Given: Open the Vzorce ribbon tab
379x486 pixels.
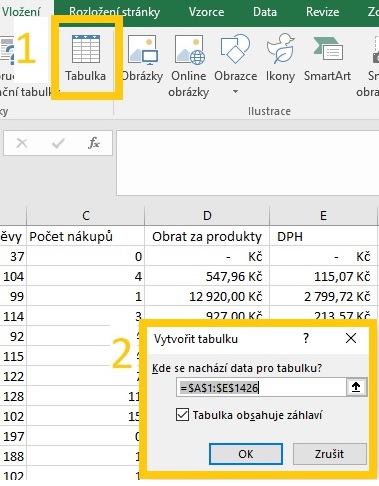Looking at the screenshot, I should pos(206,12).
